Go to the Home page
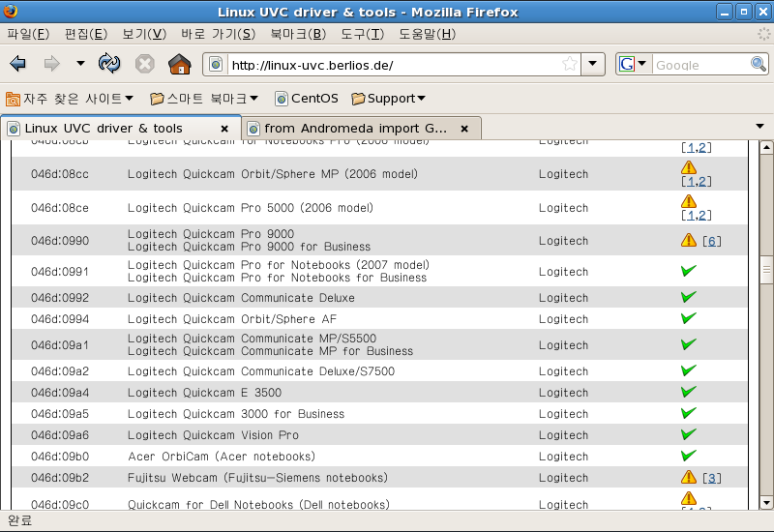This screenshot has width=774, height=532. click(x=180, y=64)
